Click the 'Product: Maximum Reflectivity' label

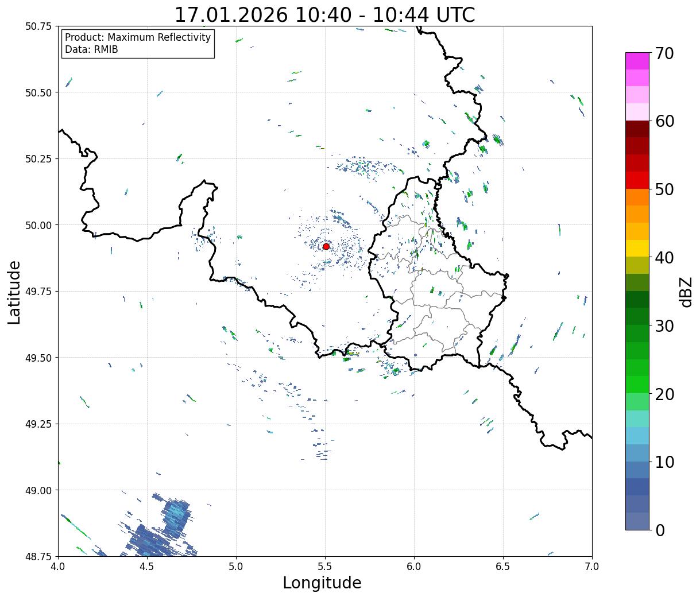point(138,37)
